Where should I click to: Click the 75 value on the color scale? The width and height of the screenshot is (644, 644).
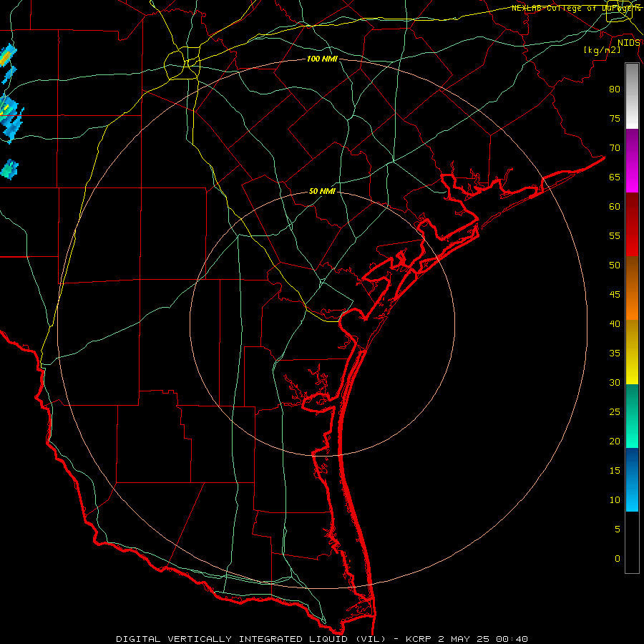coord(615,118)
